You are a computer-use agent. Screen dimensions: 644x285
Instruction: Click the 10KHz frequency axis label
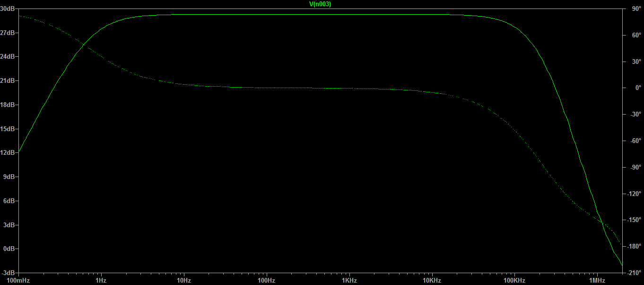tap(432, 281)
